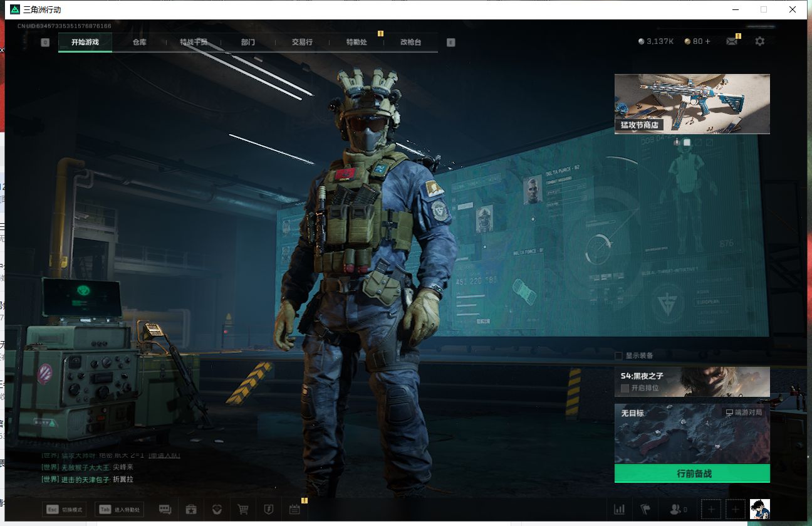
Task: Open the 特战干员 tab
Action: coord(194,42)
